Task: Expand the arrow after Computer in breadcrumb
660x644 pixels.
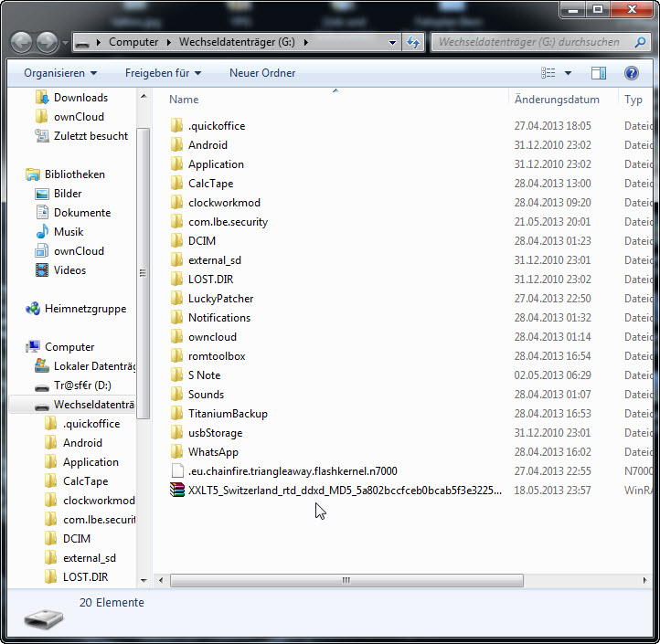Action: (169, 43)
